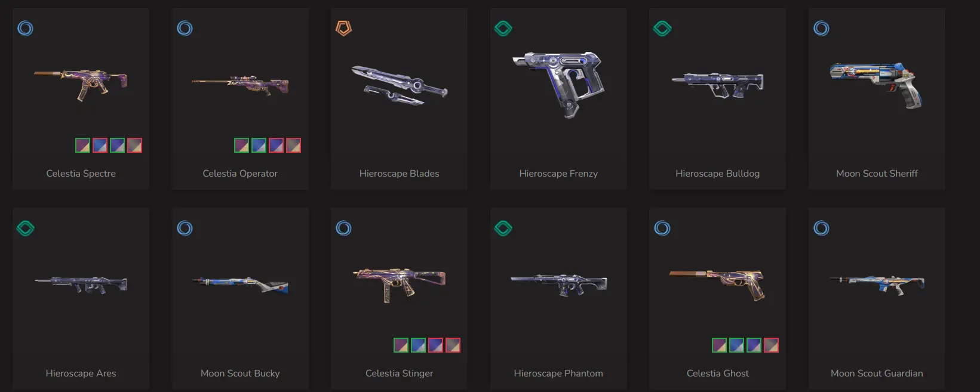Click the orange tier icon on Hieroscape Blades
980x392 pixels.
pos(343,28)
